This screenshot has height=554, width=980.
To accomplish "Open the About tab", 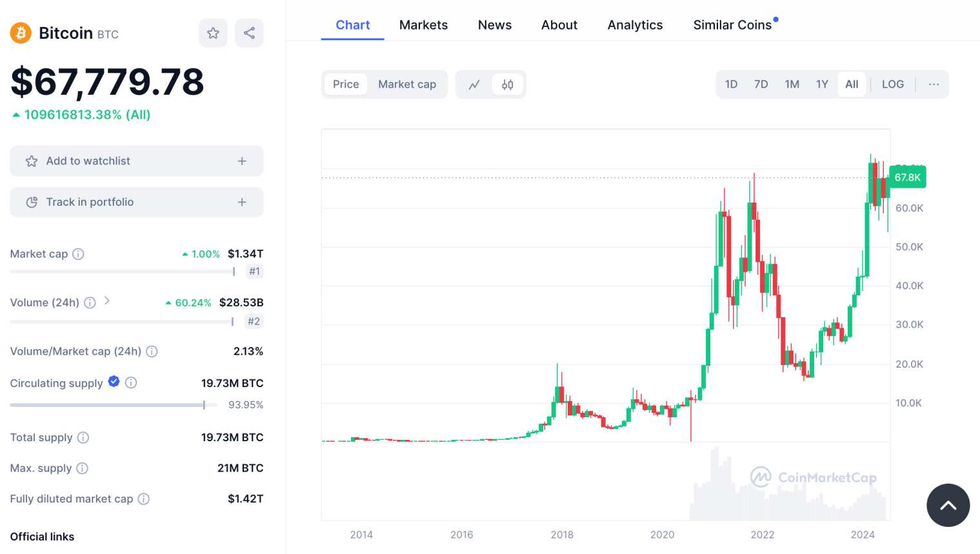I will click(x=559, y=25).
